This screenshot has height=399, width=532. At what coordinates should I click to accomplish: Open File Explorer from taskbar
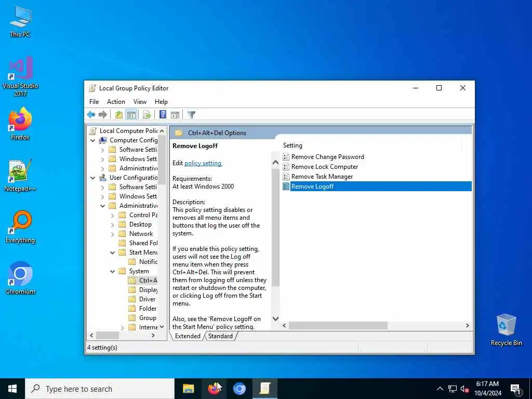pyautogui.click(x=188, y=389)
